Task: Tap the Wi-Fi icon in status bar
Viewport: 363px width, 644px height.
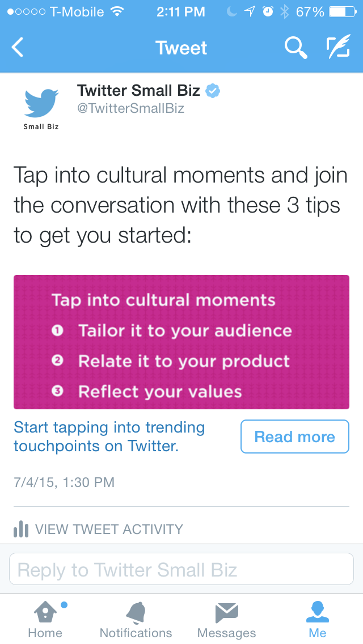Action: 117,12
